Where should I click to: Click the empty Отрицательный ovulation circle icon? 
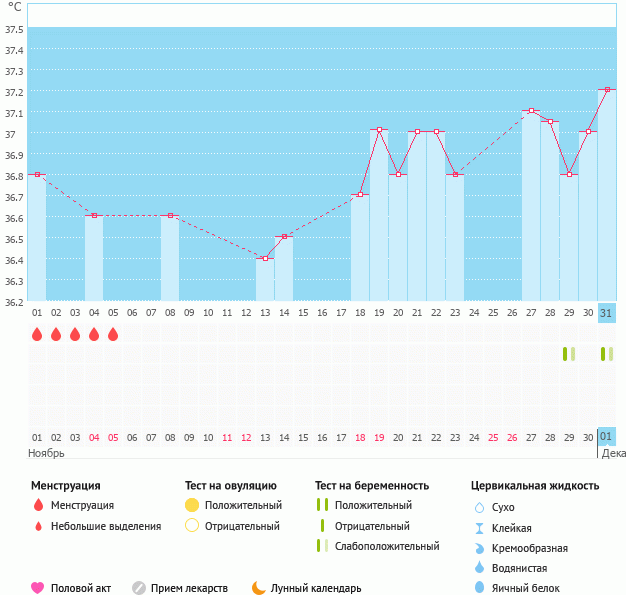pyautogui.click(x=192, y=526)
